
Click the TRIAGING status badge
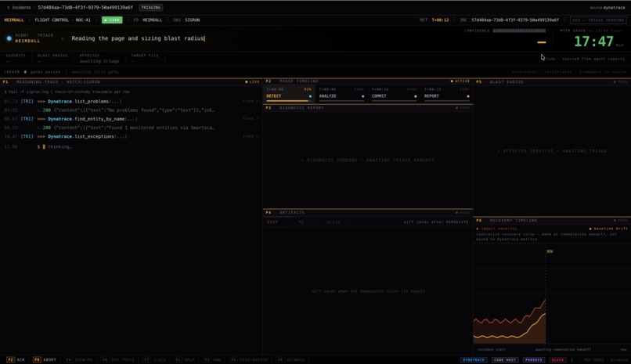point(151,7)
